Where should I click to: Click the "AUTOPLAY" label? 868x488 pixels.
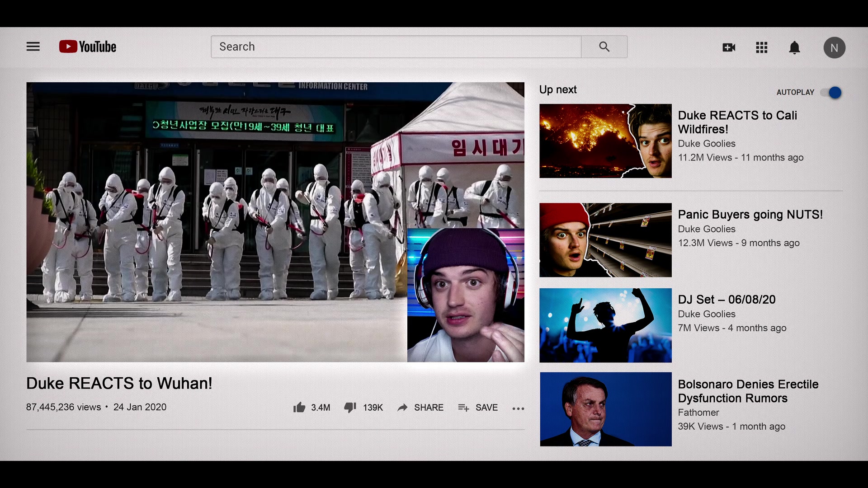click(795, 92)
